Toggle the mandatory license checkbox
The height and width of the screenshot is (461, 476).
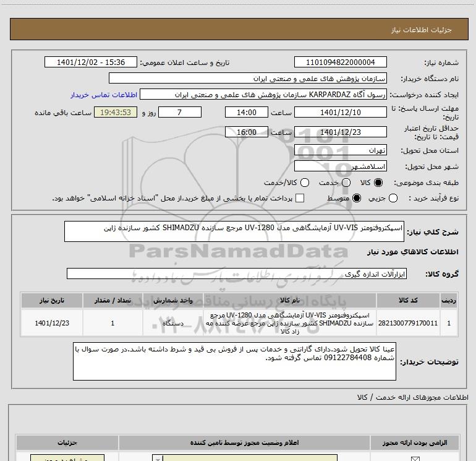click(x=415, y=459)
